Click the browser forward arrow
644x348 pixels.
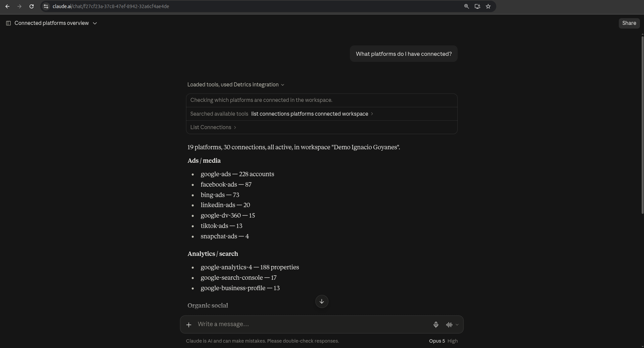click(x=19, y=6)
